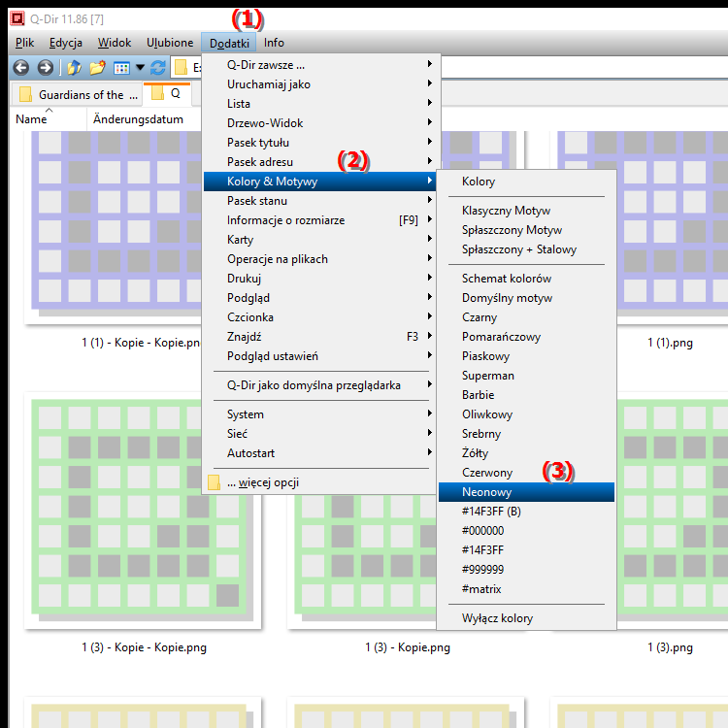Screen dimensions: 728x728
Task: Apply the Srebrny color theme
Action: [526, 434]
